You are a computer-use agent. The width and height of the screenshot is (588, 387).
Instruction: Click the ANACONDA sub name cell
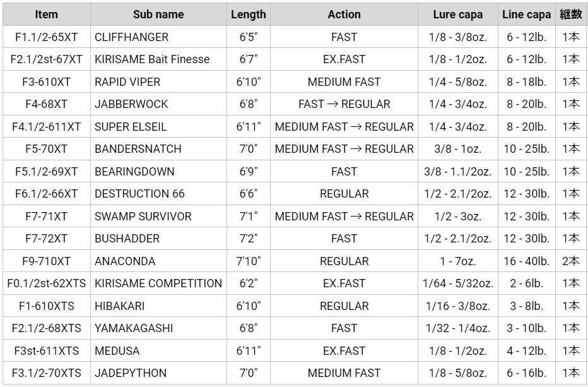coord(158,261)
